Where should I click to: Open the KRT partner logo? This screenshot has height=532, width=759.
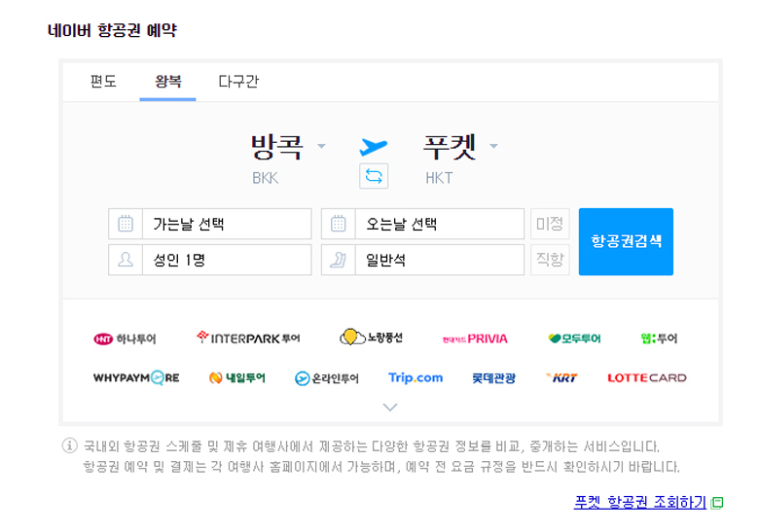(561, 377)
